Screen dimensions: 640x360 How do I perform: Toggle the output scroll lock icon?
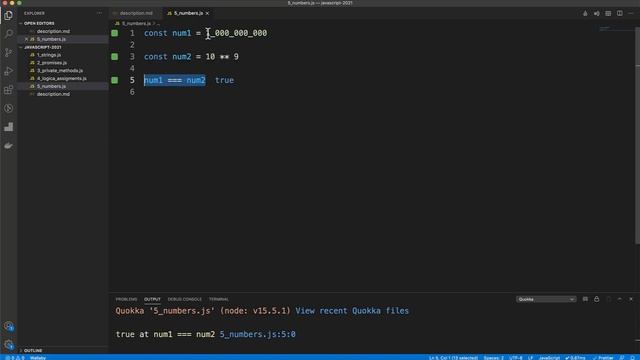tap(596, 299)
